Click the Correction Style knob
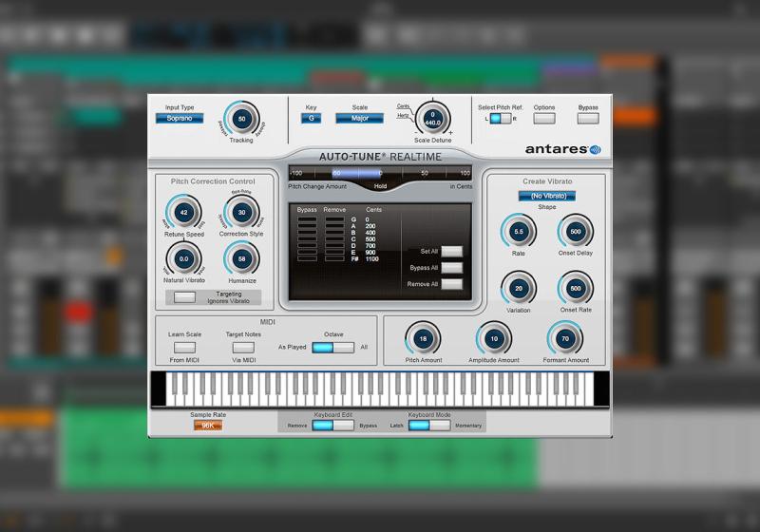The width and height of the screenshot is (760, 532). pyautogui.click(x=241, y=213)
